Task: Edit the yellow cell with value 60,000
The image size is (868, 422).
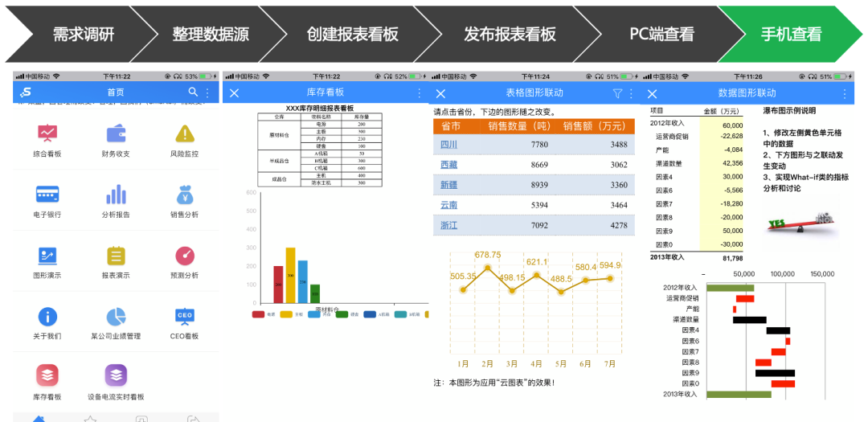Action: pos(721,125)
